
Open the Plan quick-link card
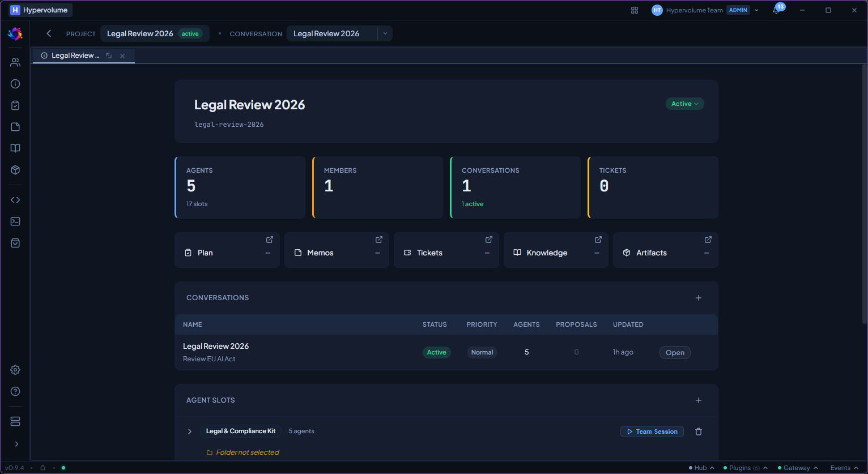click(x=227, y=250)
